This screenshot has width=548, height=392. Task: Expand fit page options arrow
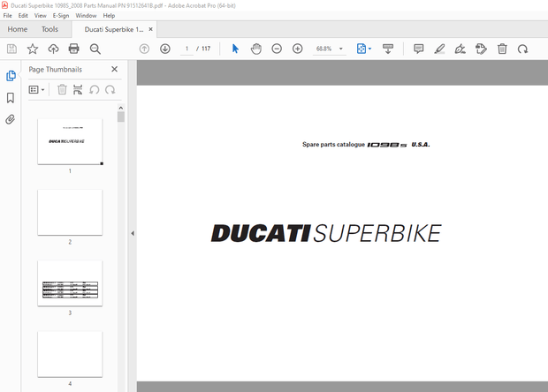pos(369,49)
